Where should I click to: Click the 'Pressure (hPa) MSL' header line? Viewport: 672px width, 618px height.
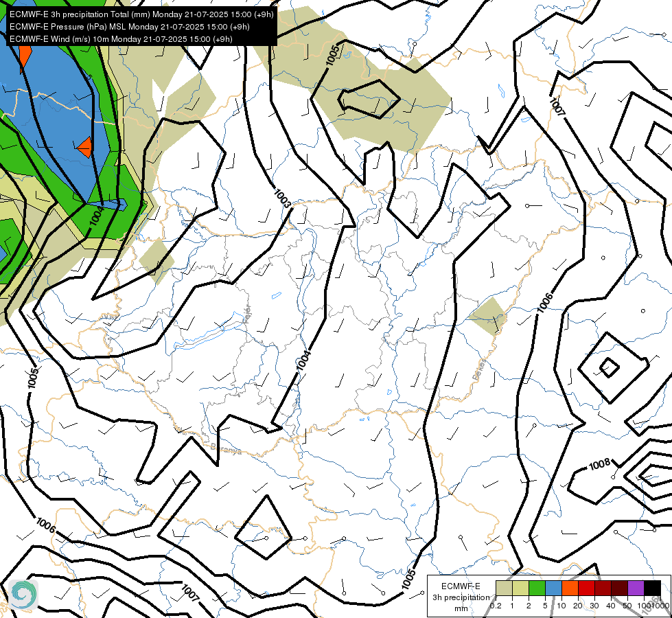pyautogui.click(x=130, y=27)
